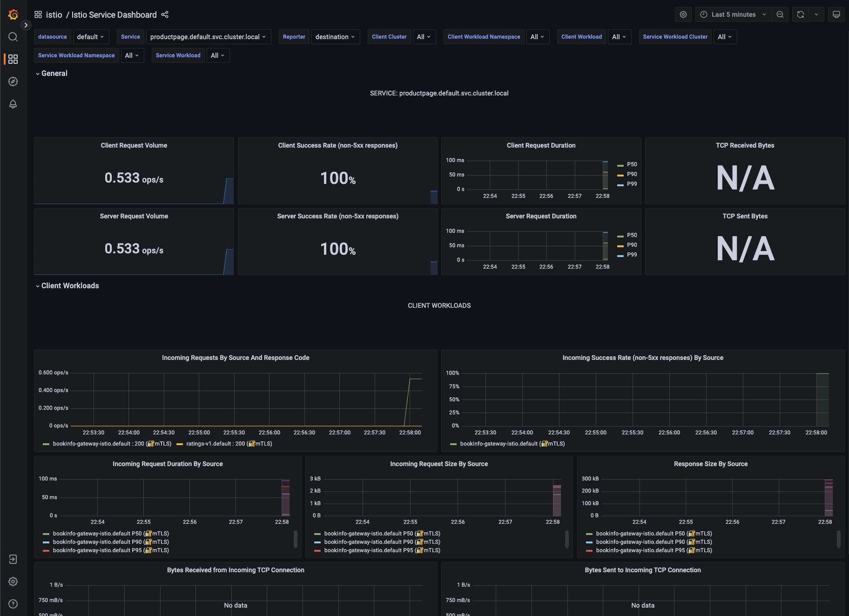Click the Grafana logo home icon
The height and width of the screenshot is (616, 849).
(13, 15)
